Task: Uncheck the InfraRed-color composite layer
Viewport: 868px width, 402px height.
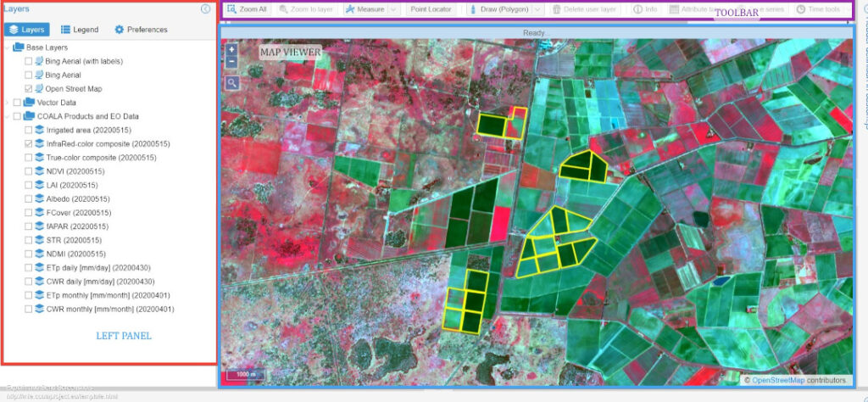Action: pyautogui.click(x=30, y=144)
